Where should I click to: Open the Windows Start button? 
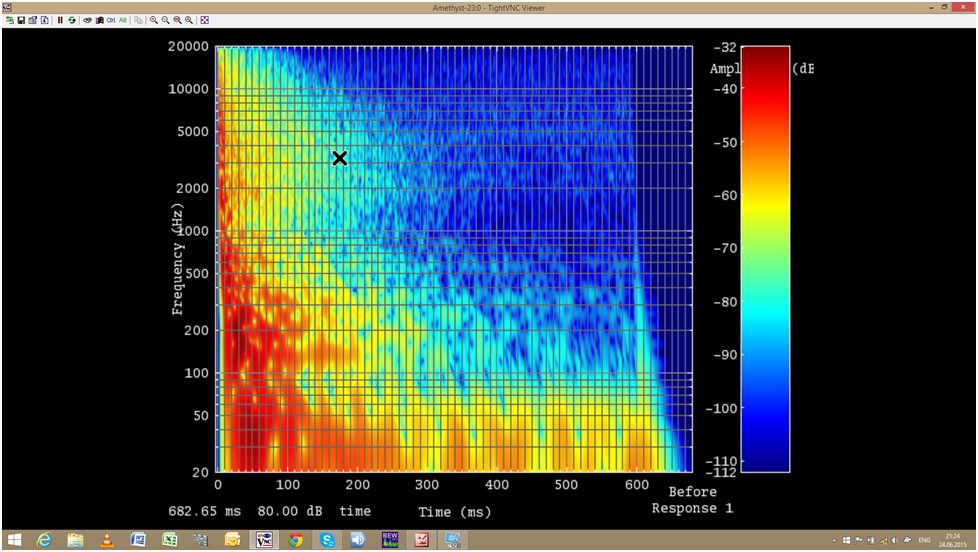[15, 540]
